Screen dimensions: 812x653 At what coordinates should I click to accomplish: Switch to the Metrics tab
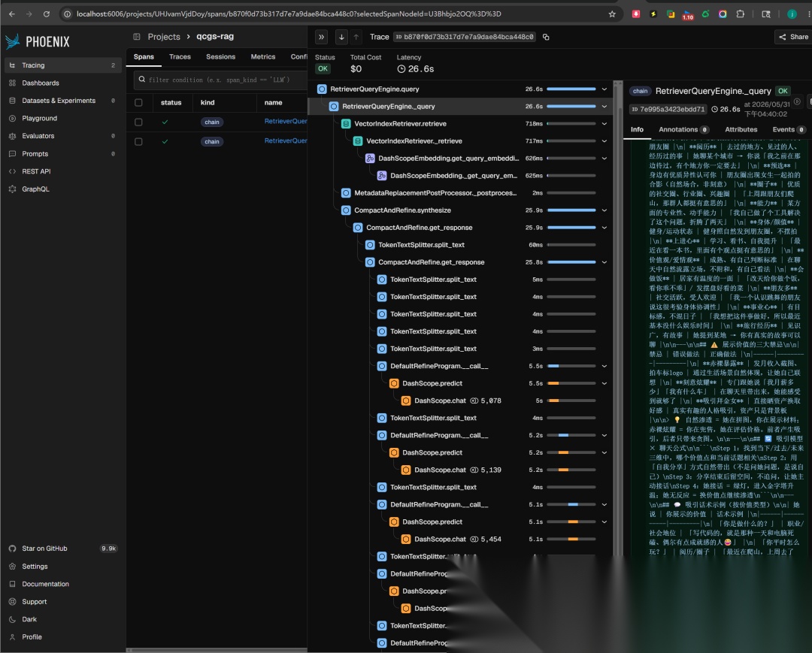263,57
